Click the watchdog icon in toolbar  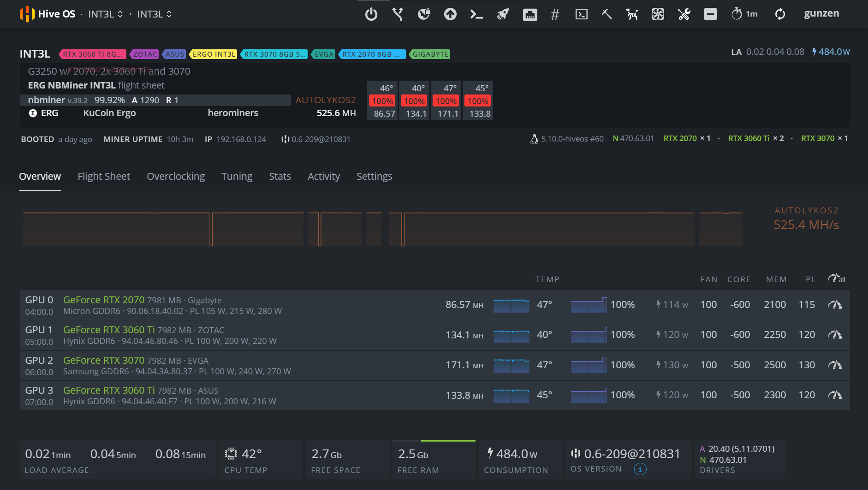pyautogui.click(x=632, y=14)
